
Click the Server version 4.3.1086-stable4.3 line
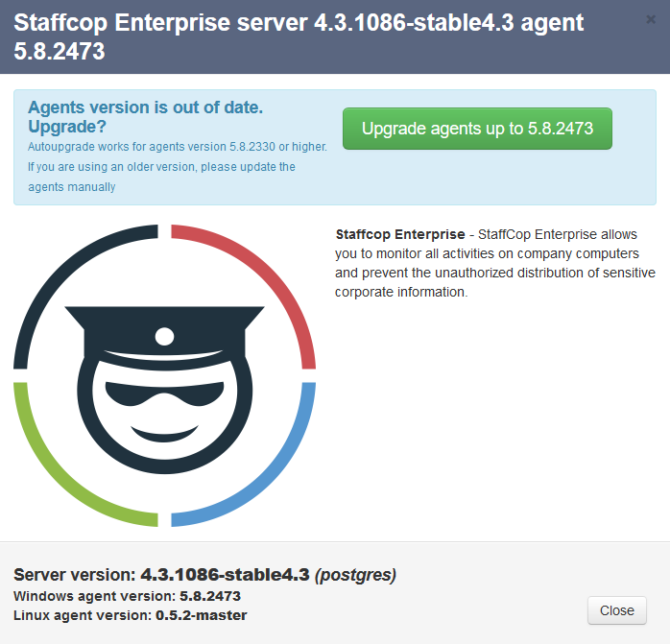(x=204, y=575)
